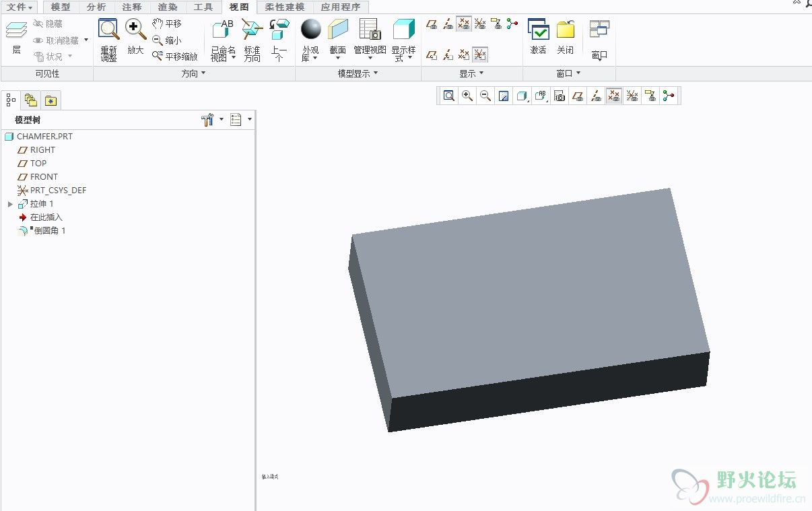Click repaint icon in graphics toolbar
Viewport: 812px width, 511px height.
coord(504,96)
